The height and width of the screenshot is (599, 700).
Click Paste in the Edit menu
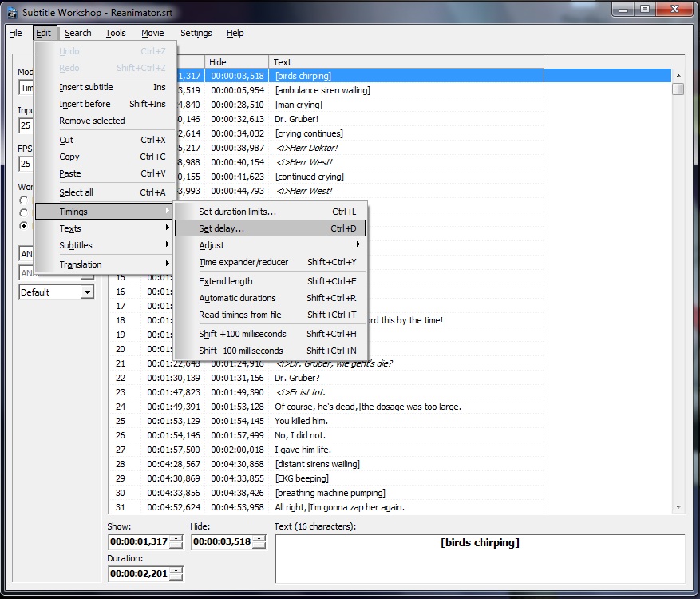(105, 173)
